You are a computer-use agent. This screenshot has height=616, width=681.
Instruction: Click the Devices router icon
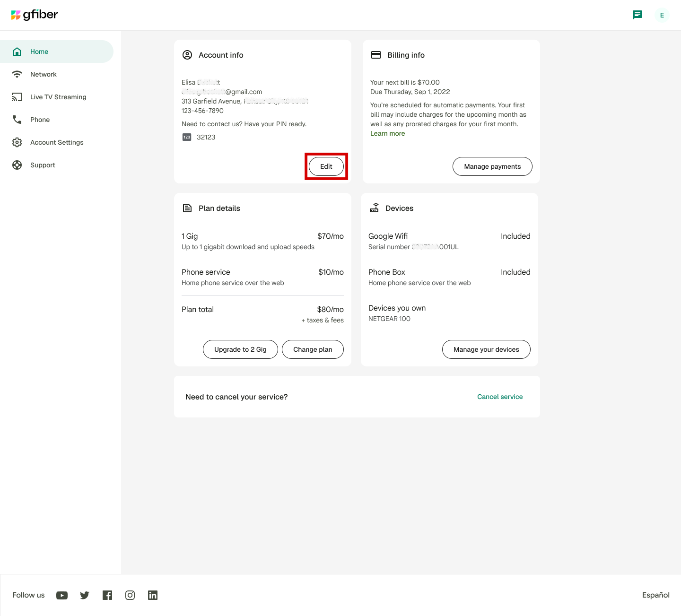[x=374, y=208]
